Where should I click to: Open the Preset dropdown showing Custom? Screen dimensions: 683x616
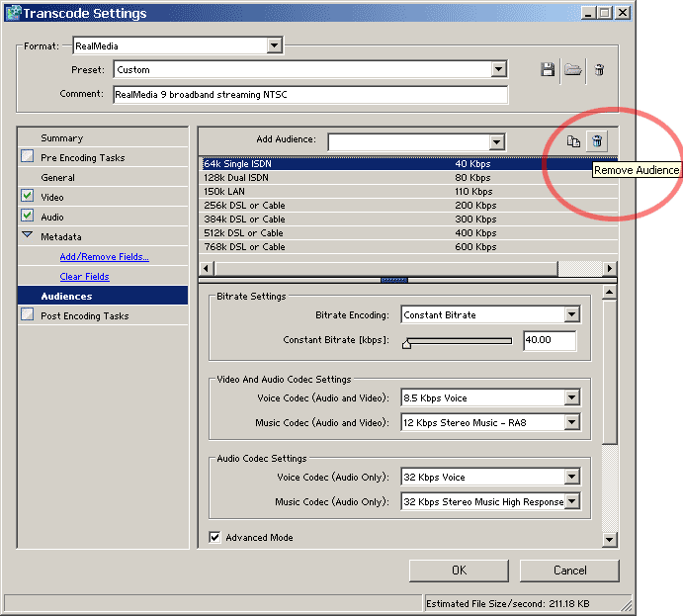pos(498,69)
